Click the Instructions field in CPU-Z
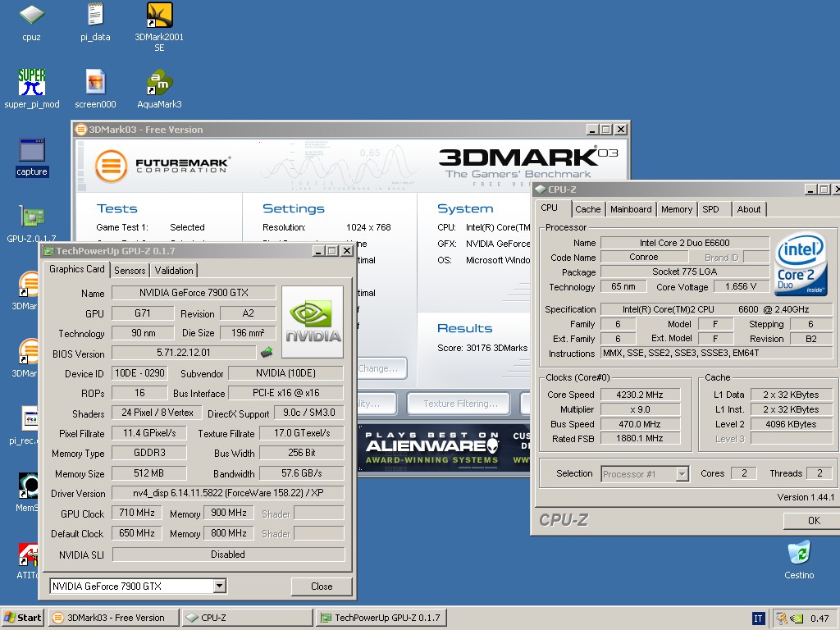Screen dimensions: 840x630 pos(717,353)
